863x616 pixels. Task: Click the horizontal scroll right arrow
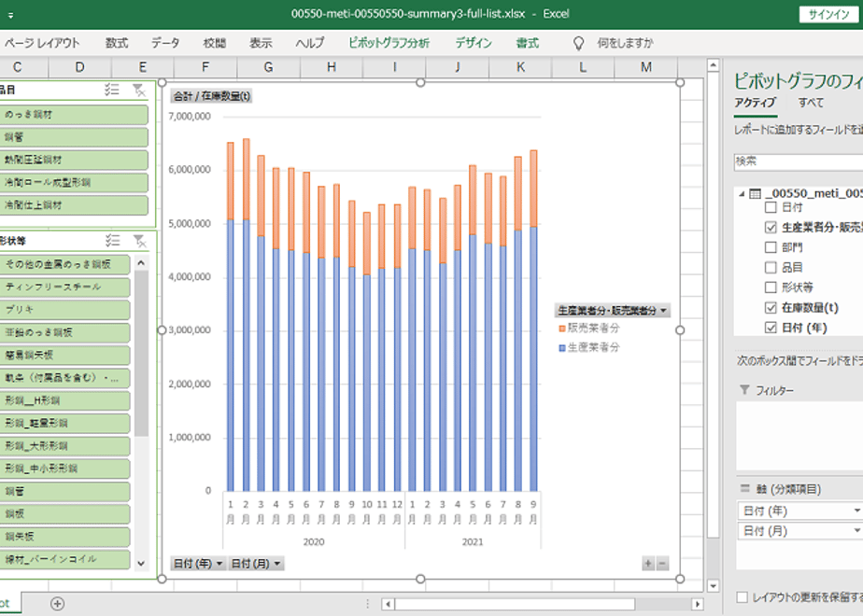tap(698, 604)
